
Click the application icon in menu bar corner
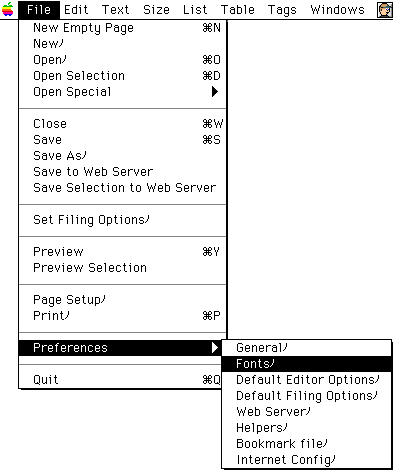[384, 10]
